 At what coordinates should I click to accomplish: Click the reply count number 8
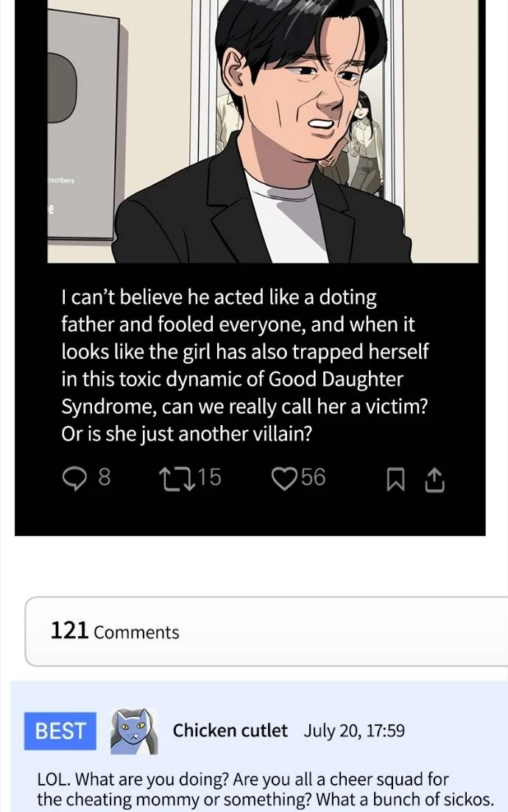pos(105,478)
